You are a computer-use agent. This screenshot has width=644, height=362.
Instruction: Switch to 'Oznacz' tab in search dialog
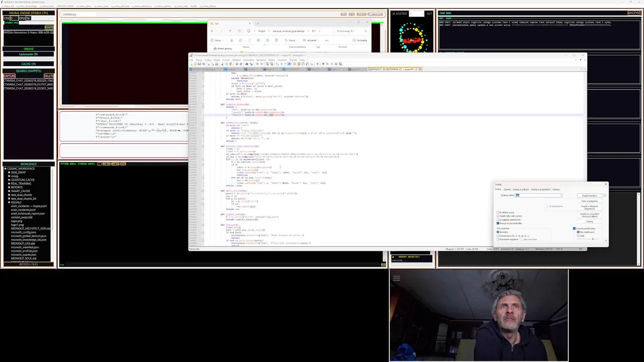click(556, 190)
